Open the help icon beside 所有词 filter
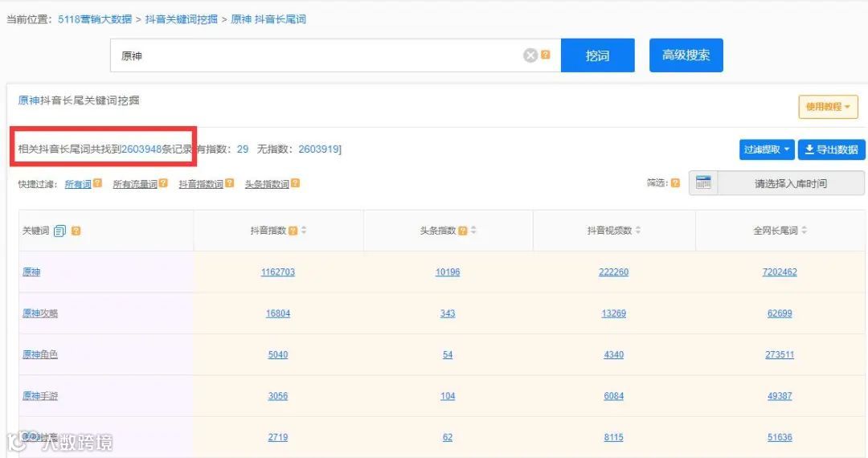868x458 pixels. tap(97, 183)
